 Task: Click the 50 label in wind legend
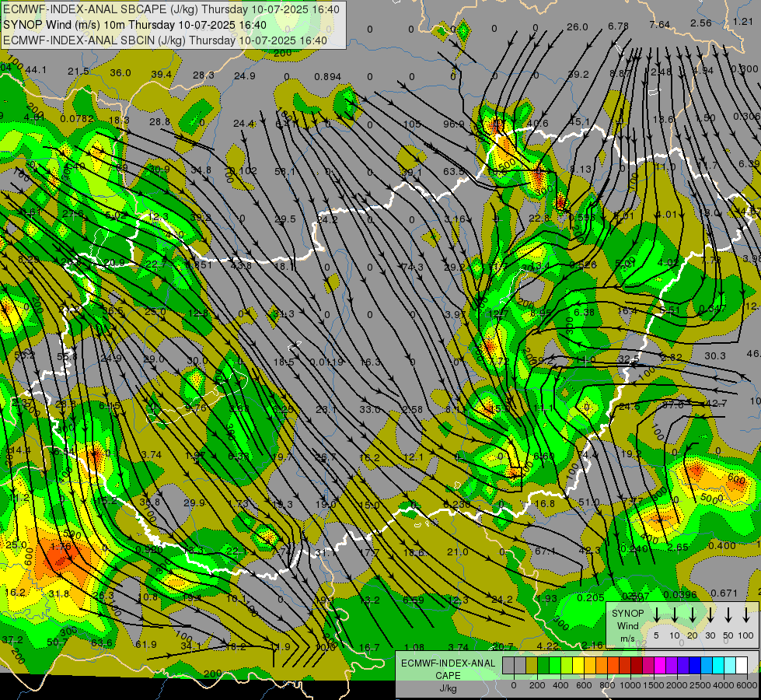click(x=728, y=635)
